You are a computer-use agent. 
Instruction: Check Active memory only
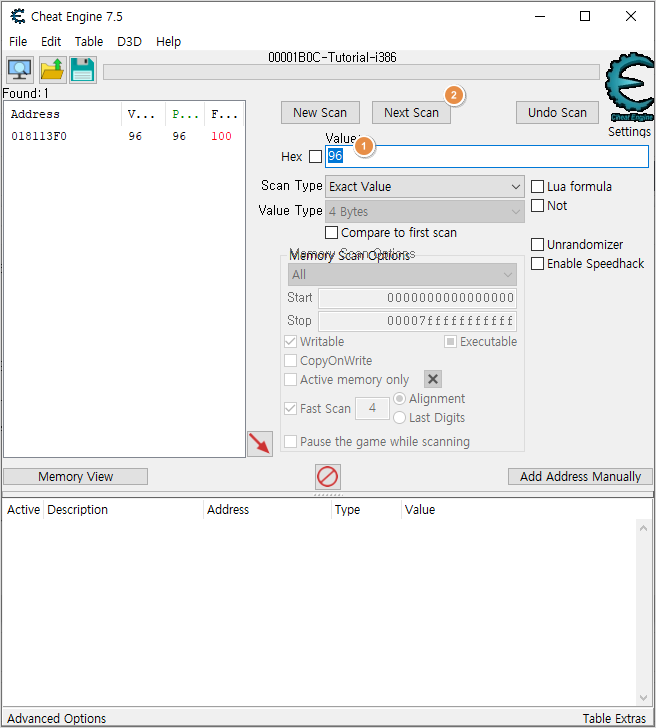(x=291, y=380)
